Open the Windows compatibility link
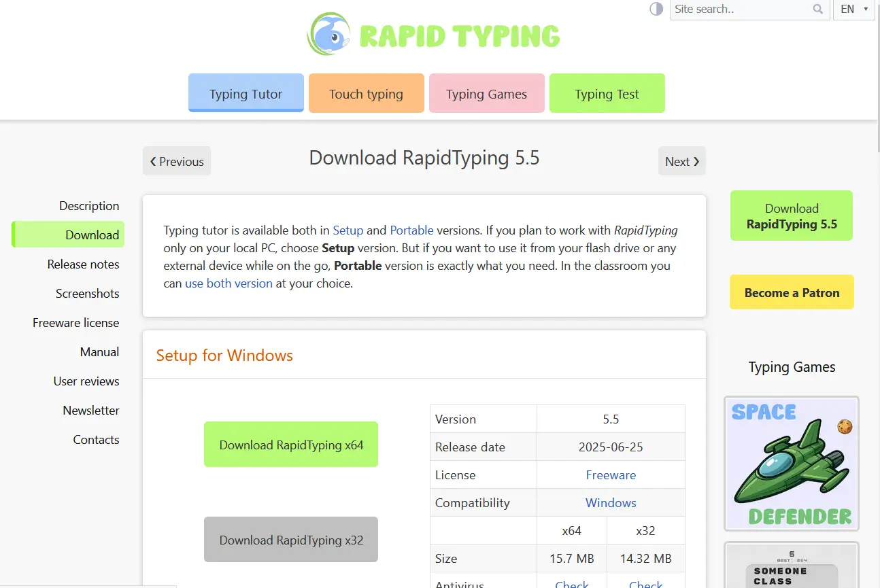The height and width of the screenshot is (588, 880). (x=611, y=503)
